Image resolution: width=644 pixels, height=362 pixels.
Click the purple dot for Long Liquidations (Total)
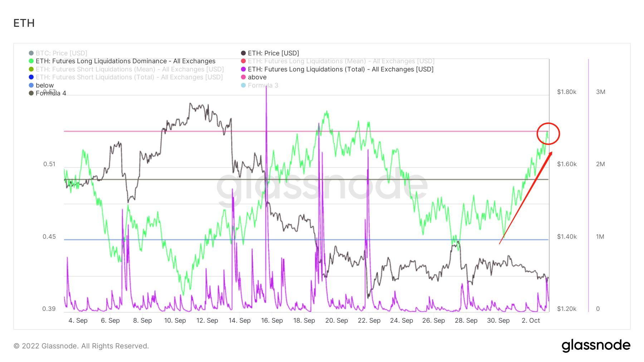click(x=243, y=69)
